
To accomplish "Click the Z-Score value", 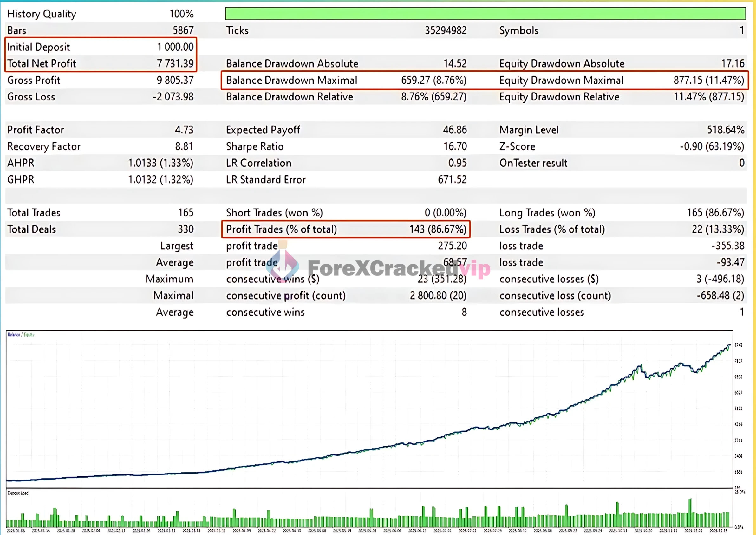I will coord(712,146).
